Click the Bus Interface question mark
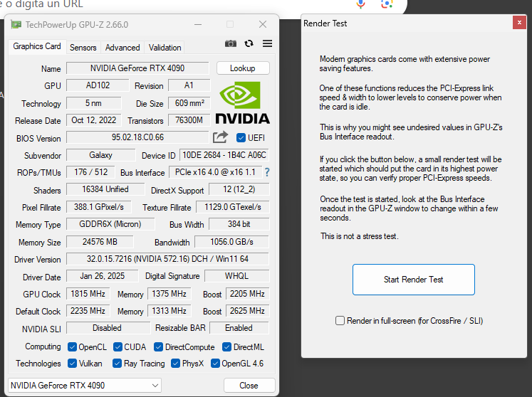532x397 pixels. [x=267, y=172]
